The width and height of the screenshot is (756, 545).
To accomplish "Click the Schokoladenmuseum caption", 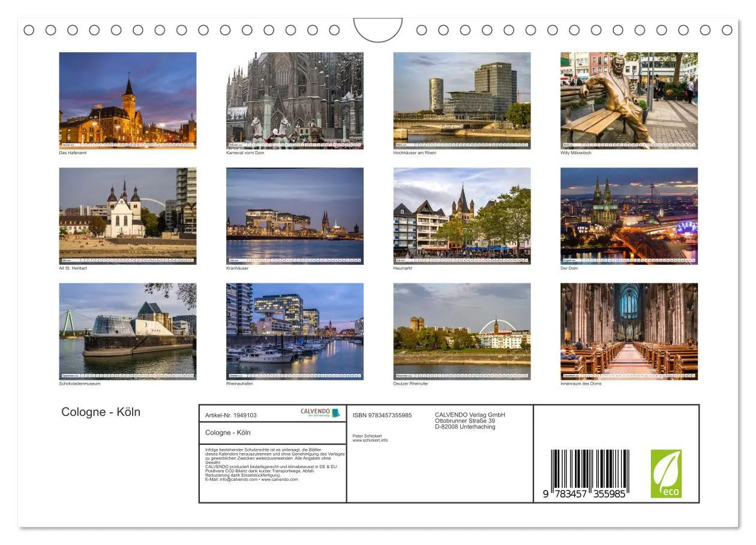I will pos(80,384).
